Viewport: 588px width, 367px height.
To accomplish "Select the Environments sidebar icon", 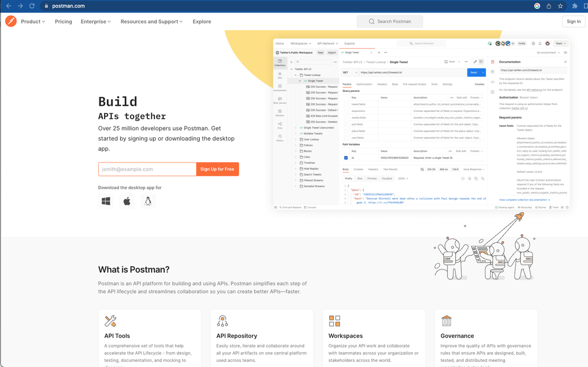I will 280,86.
